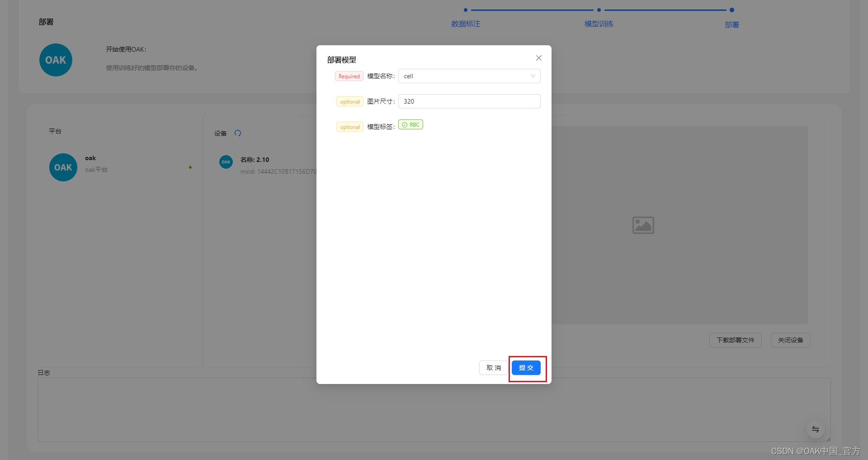This screenshot has width=868, height=460.
Task: Click the optional badge beside 图片尺寸
Action: pyautogui.click(x=350, y=102)
